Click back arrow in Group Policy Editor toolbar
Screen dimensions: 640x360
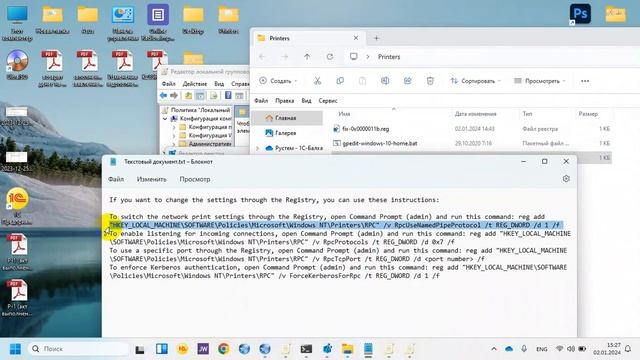pos(164,96)
